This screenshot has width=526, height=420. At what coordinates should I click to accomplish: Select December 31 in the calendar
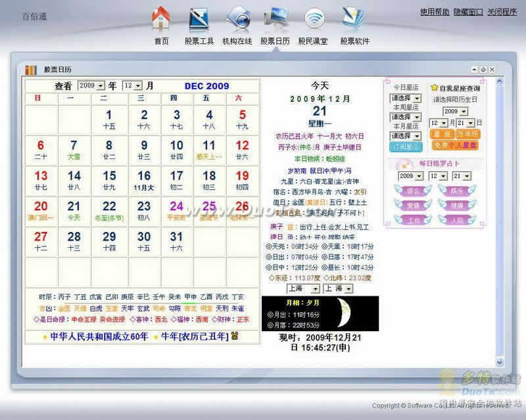tap(176, 241)
